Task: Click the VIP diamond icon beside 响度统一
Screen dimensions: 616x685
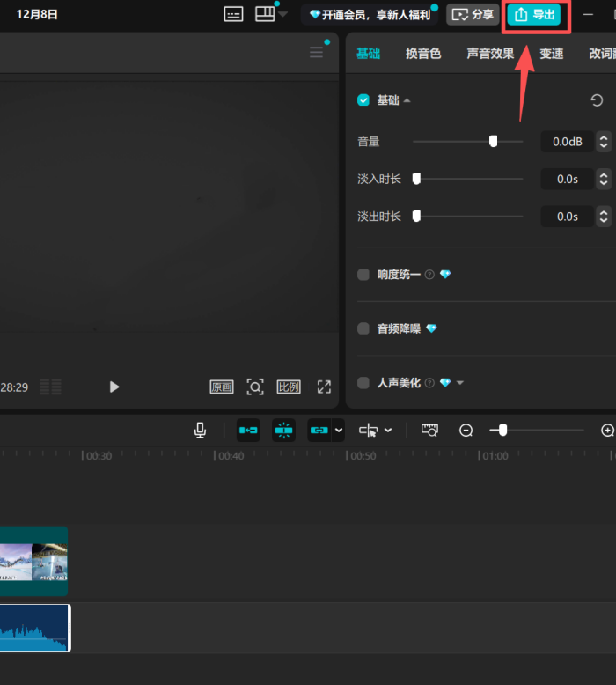Action: pos(445,275)
